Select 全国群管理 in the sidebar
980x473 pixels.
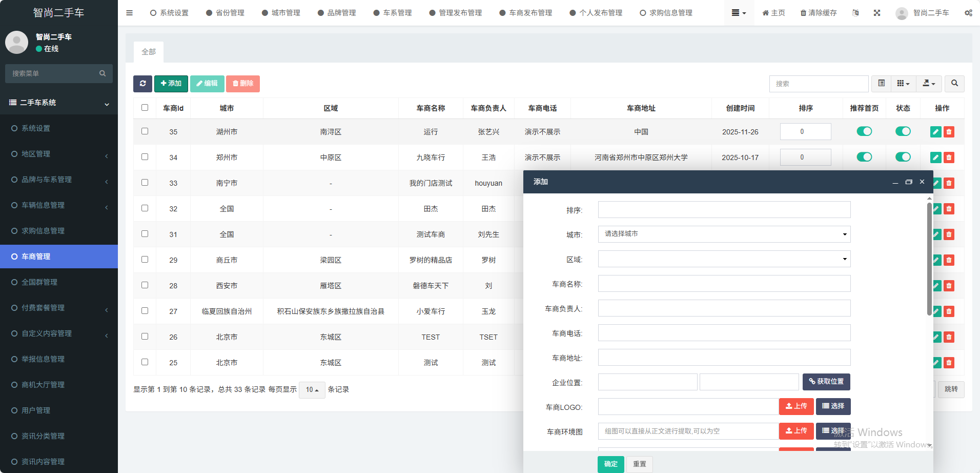(x=39, y=282)
